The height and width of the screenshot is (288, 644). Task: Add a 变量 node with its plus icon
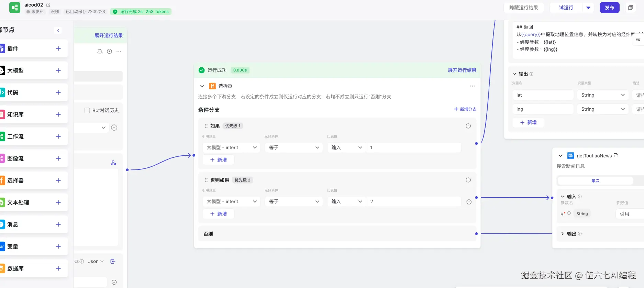point(58,246)
